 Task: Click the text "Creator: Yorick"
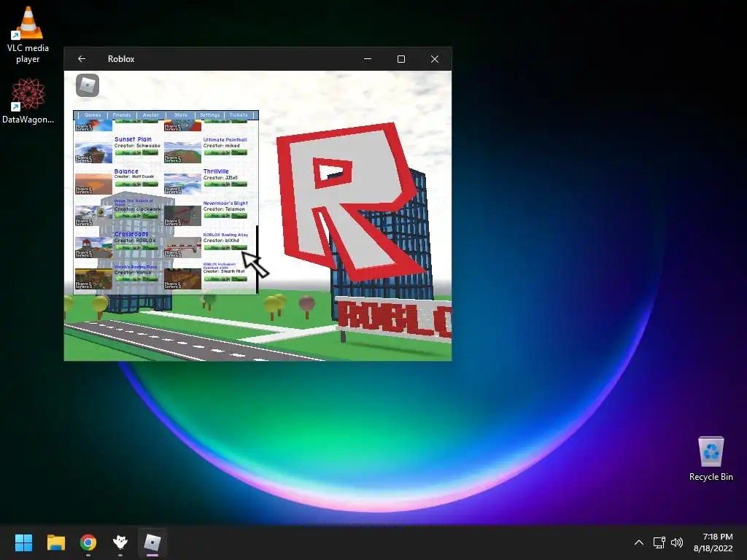click(x=133, y=273)
